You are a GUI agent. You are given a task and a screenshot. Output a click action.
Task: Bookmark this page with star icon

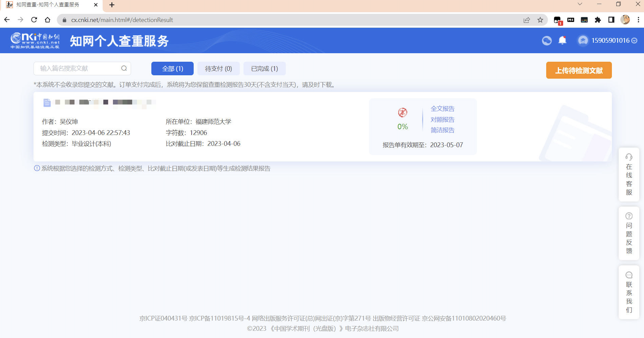click(x=540, y=20)
